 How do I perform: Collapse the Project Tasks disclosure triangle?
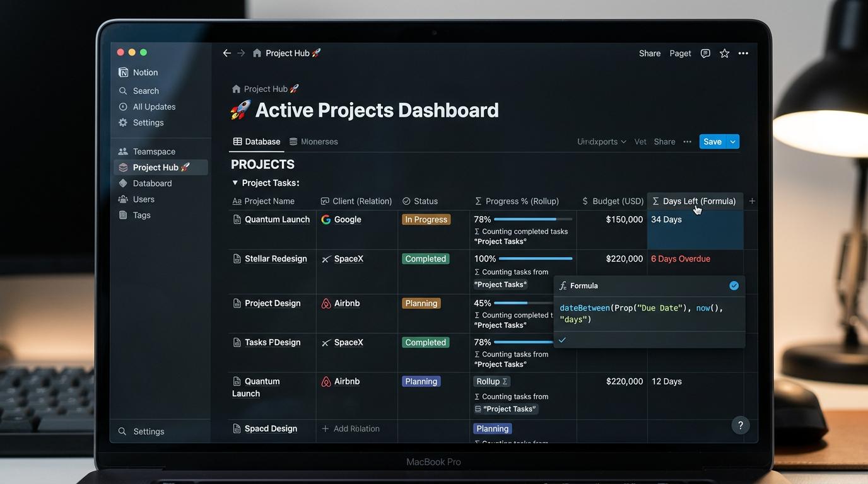pos(235,183)
